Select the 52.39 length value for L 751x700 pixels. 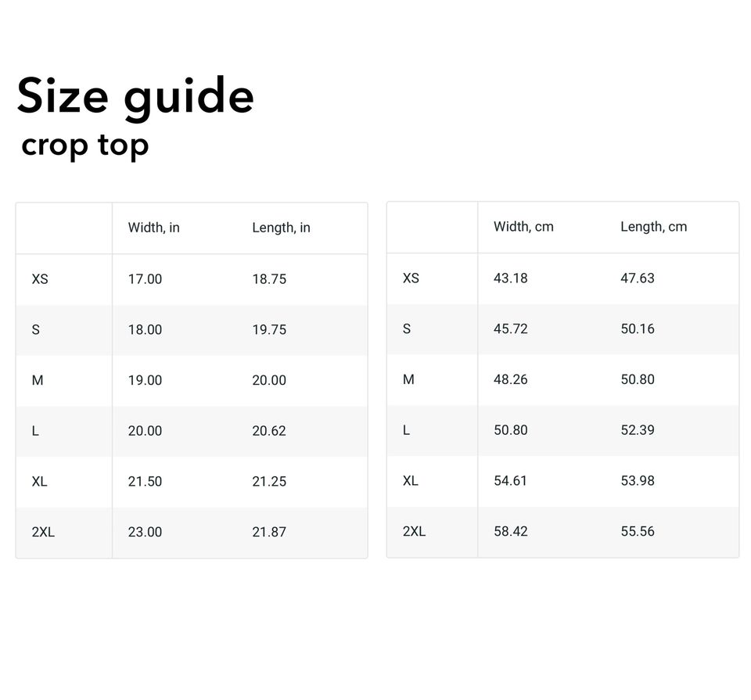638,430
